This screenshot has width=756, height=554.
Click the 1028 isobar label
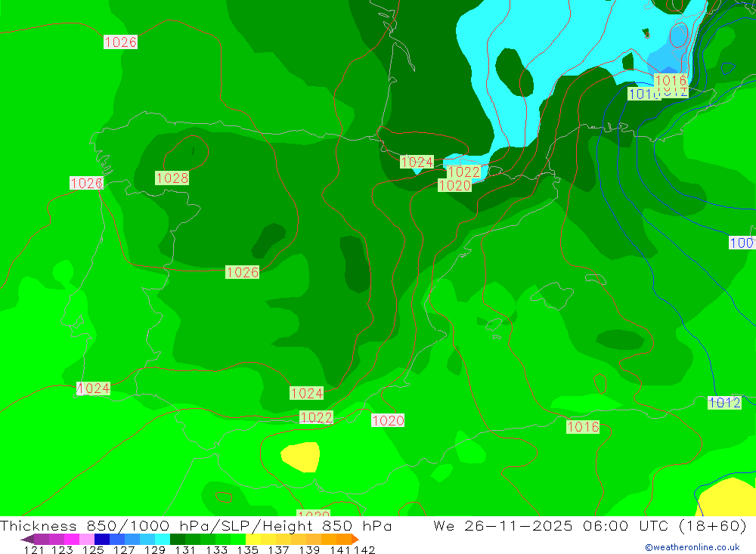coord(172,178)
